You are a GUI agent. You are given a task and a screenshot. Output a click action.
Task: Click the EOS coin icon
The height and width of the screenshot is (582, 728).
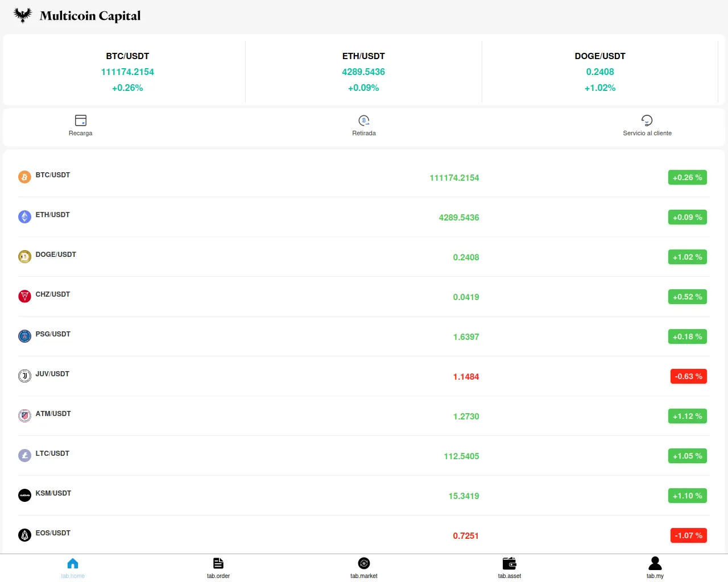tap(24, 535)
